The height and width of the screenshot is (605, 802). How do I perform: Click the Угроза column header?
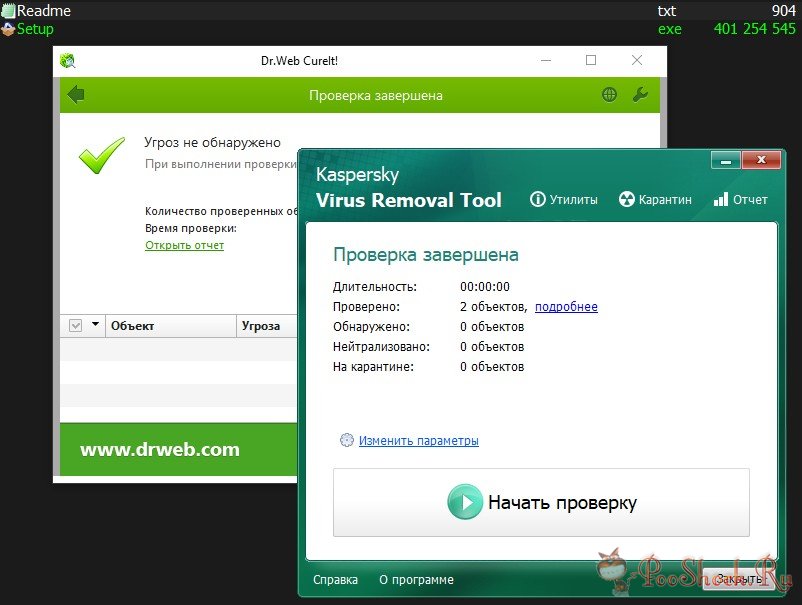262,325
